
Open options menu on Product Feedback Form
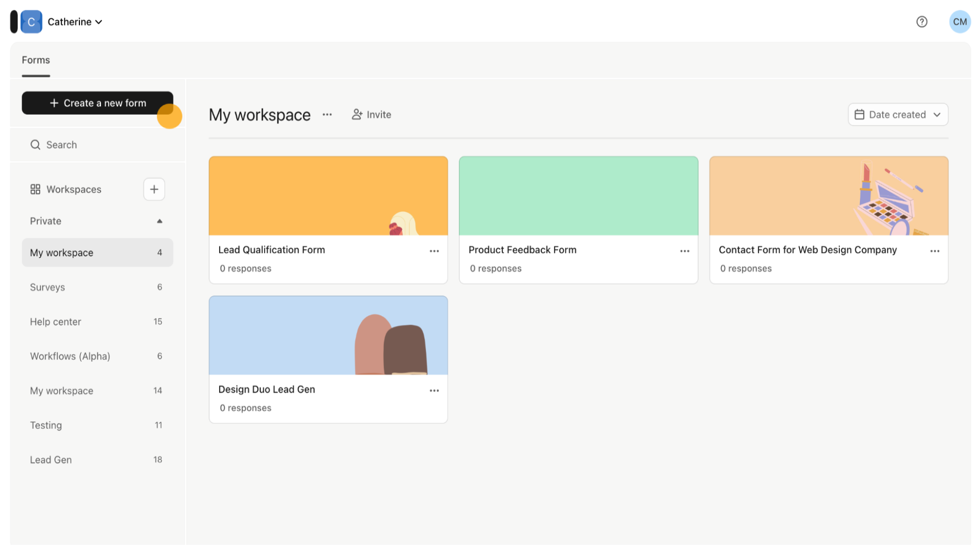684,250
